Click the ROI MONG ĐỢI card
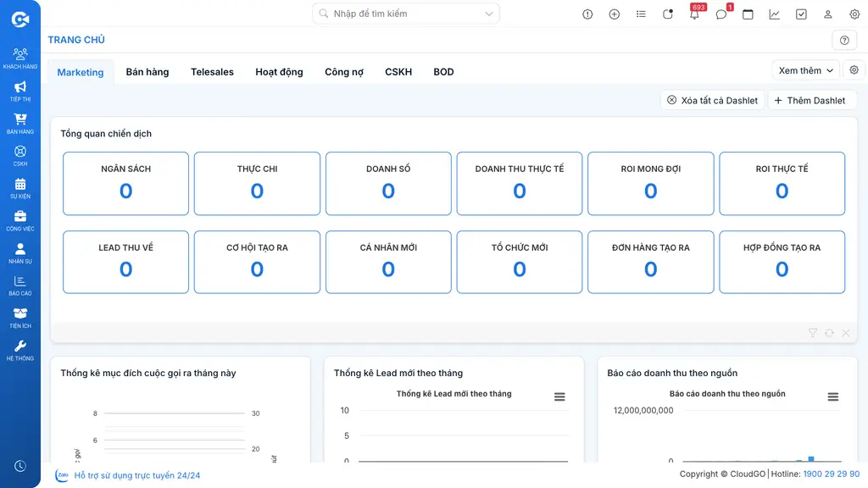The height and width of the screenshot is (488, 868). coord(650,184)
